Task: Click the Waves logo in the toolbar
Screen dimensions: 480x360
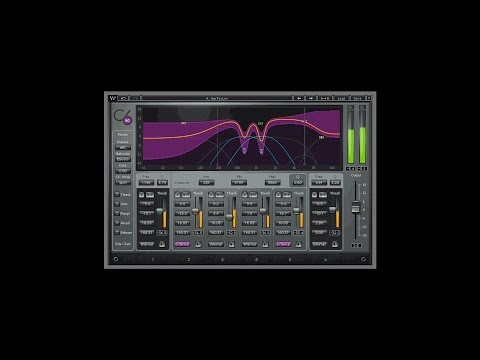Action: [x=112, y=98]
